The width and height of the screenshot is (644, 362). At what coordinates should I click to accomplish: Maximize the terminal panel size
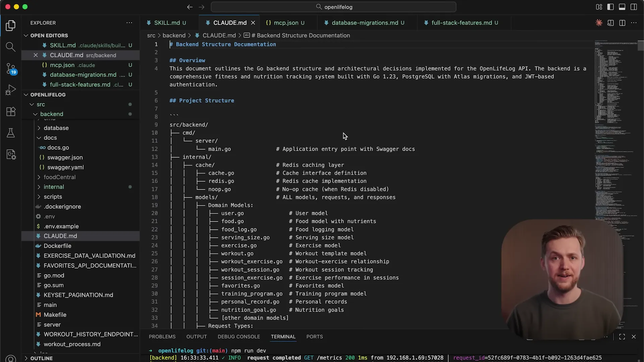[x=622, y=337]
